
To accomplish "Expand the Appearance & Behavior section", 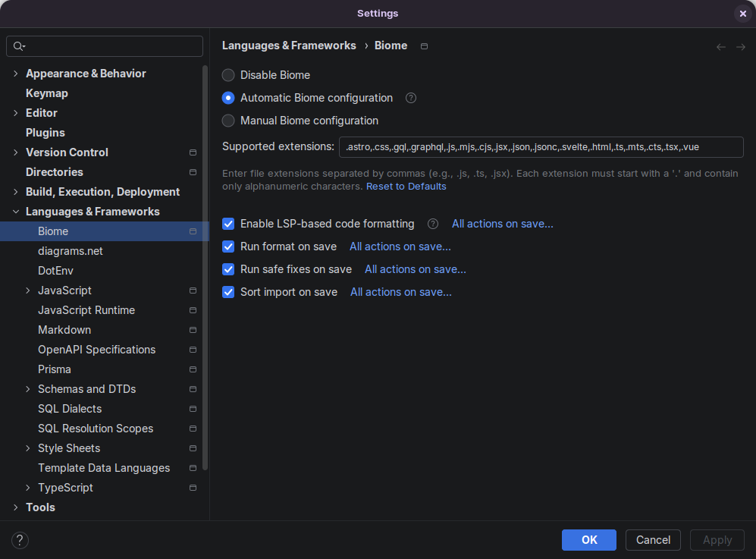I will (x=16, y=74).
